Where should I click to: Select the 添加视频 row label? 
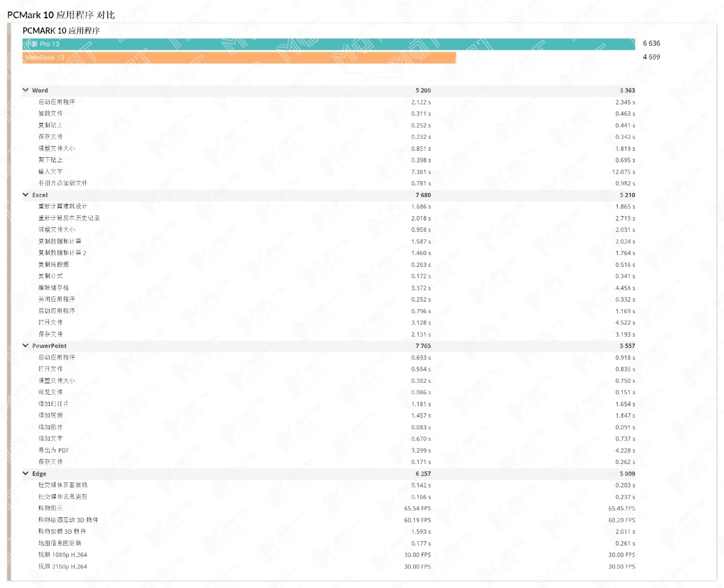point(50,415)
